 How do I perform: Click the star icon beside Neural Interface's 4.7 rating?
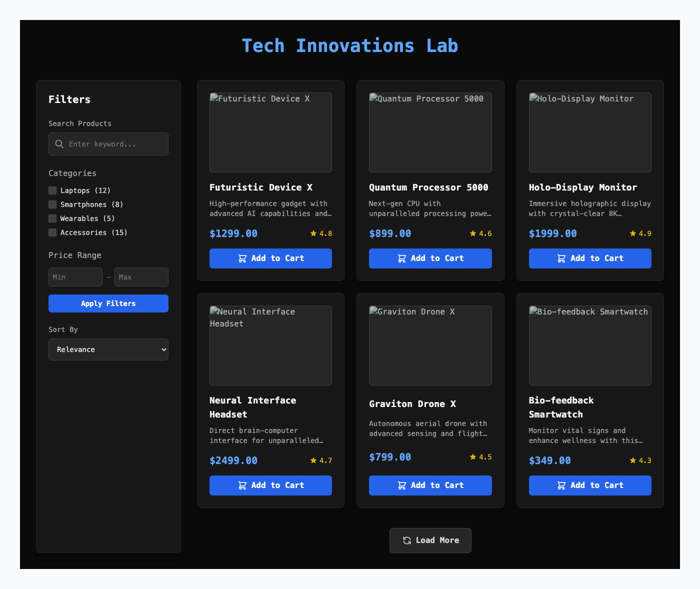(314, 460)
